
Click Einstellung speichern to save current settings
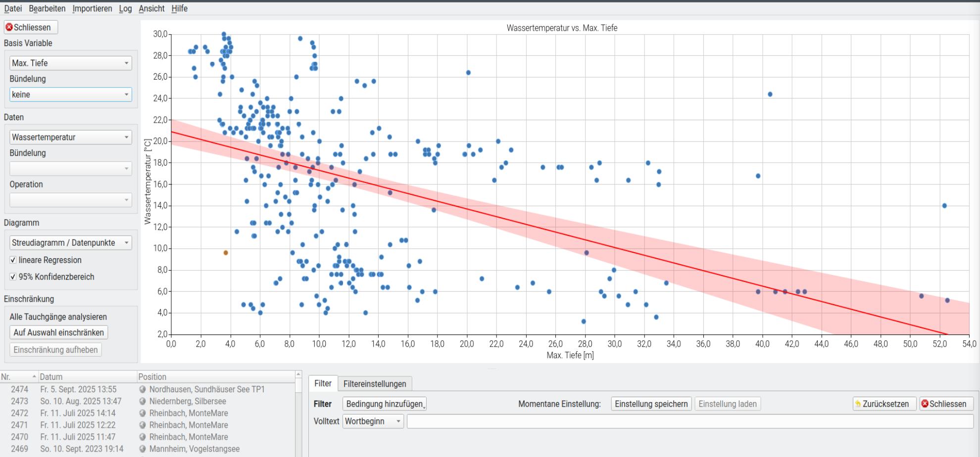(651, 404)
